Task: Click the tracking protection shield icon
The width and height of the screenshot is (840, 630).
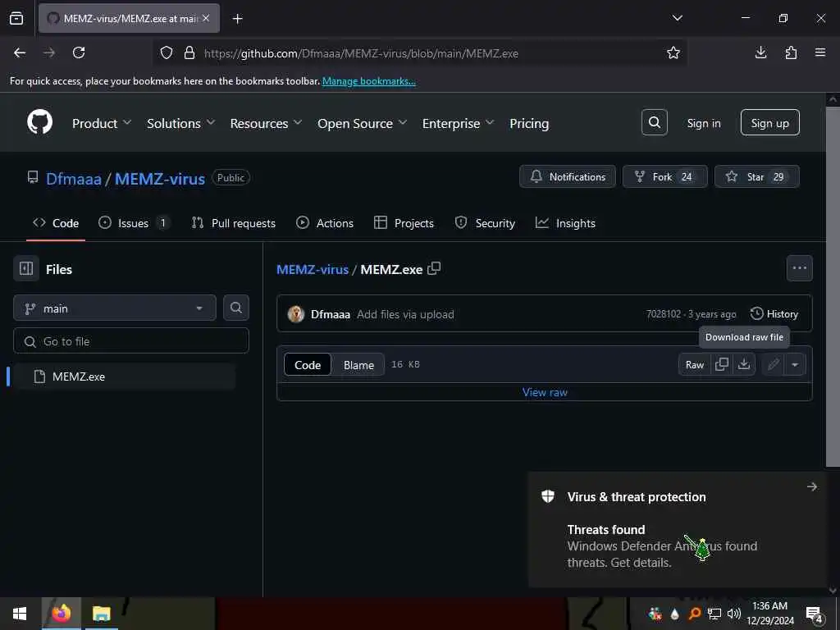Action: tap(167, 52)
